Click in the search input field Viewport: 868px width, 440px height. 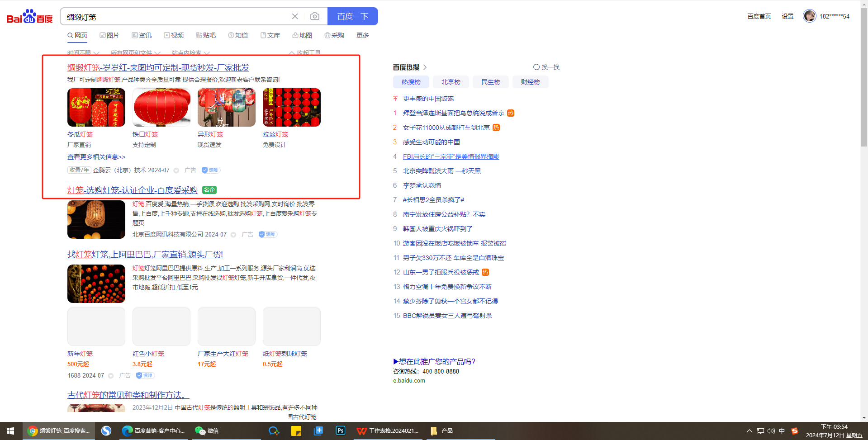click(x=176, y=17)
